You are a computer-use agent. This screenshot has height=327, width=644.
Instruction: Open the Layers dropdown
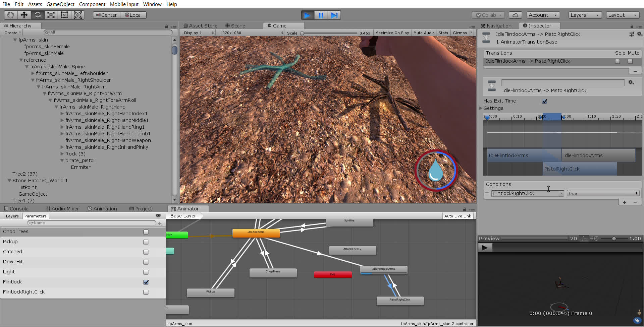pyautogui.click(x=585, y=15)
